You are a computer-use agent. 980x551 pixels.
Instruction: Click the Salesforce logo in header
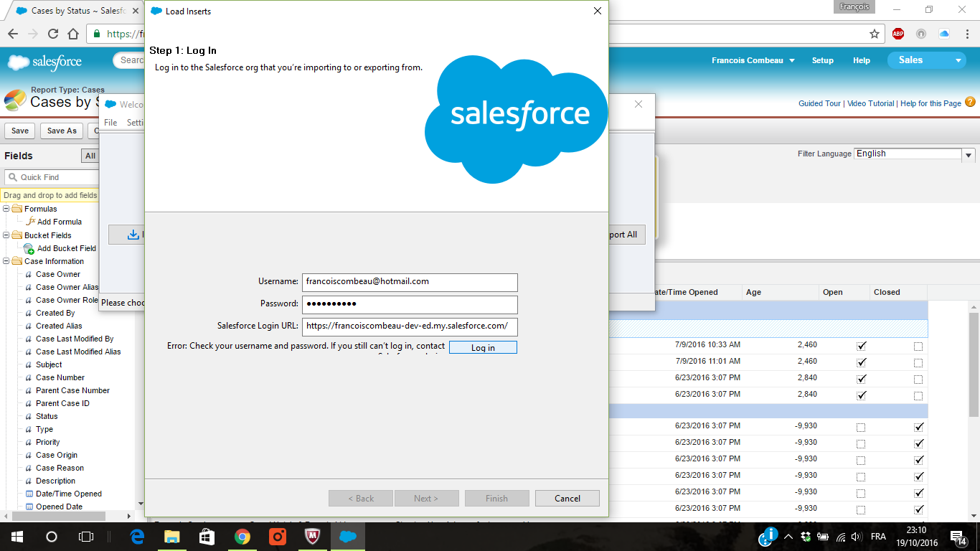click(x=44, y=62)
